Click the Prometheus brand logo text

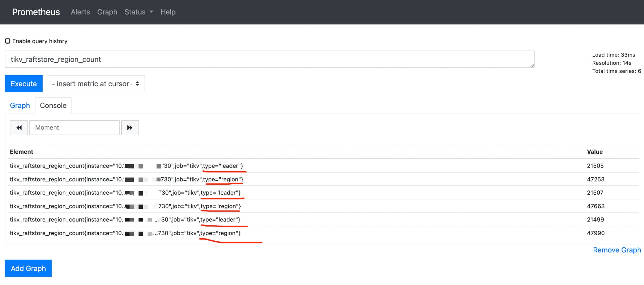point(36,12)
